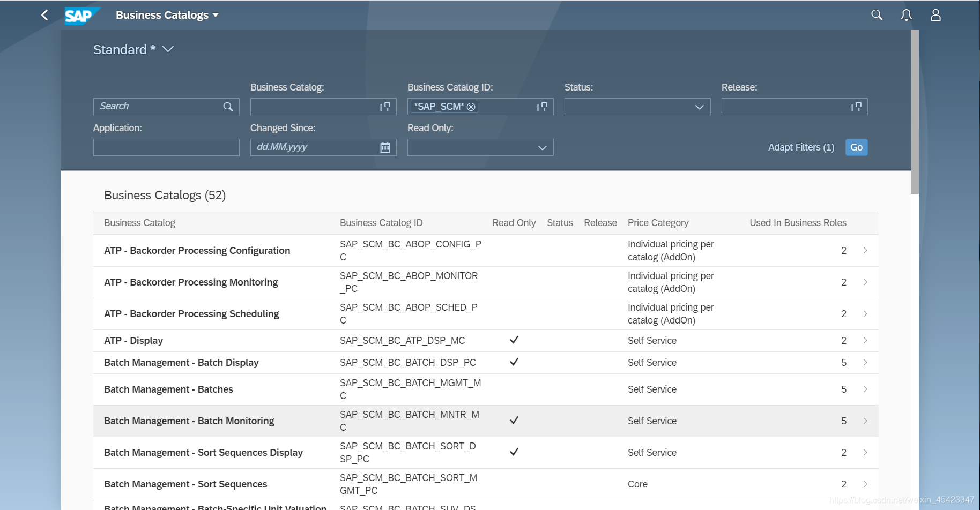Select ATP - Backorder Processing Scheduling
This screenshot has height=510, width=980.
point(191,314)
